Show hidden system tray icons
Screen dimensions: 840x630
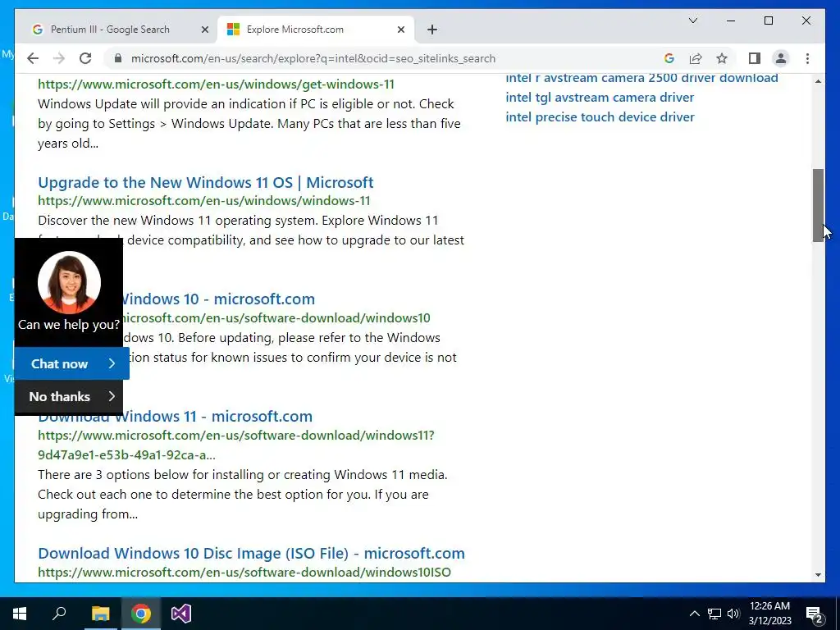(694, 614)
